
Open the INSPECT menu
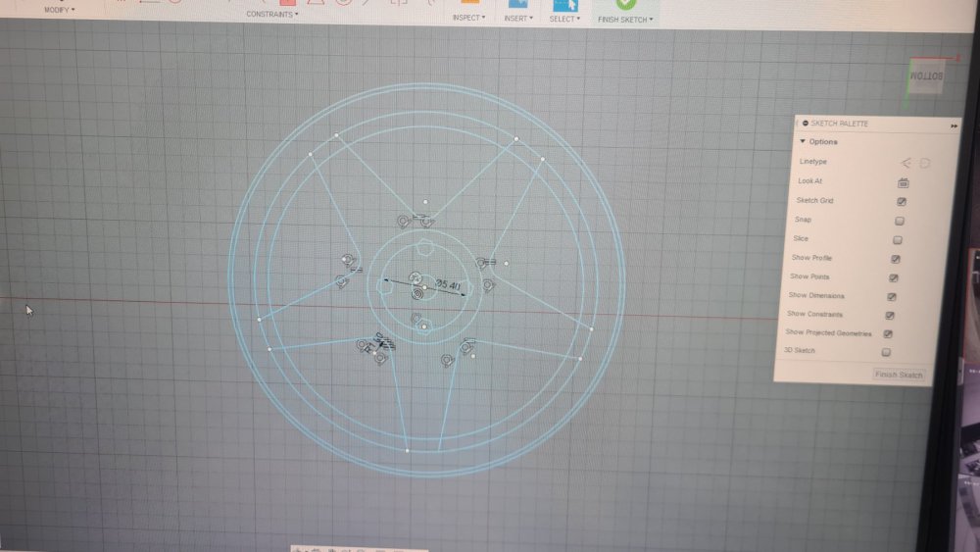point(467,18)
